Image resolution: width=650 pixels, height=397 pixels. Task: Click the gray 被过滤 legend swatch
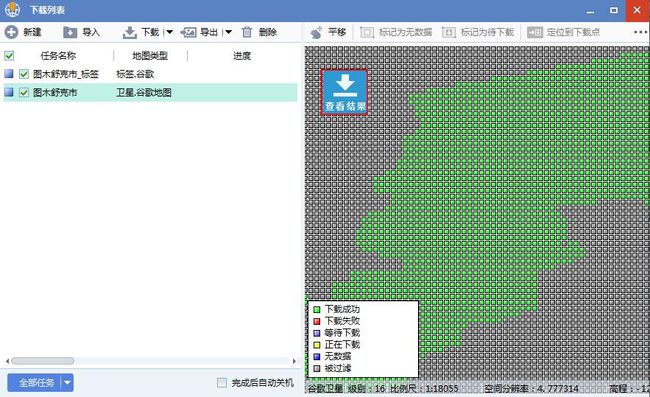pyautogui.click(x=317, y=368)
